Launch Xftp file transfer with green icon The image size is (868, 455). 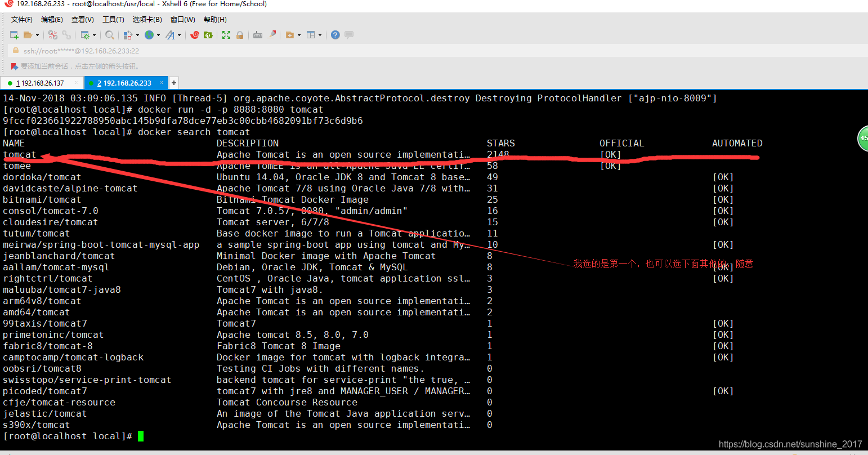207,35
